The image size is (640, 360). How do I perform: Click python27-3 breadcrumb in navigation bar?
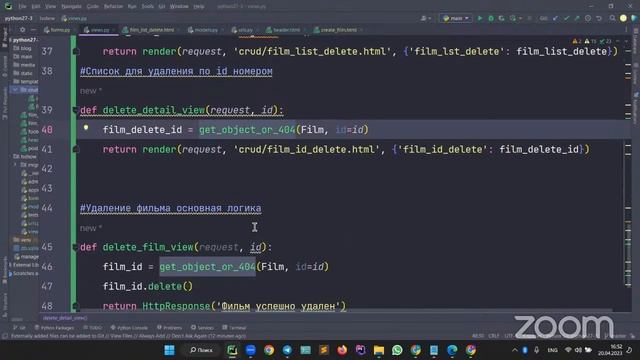pos(18,18)
